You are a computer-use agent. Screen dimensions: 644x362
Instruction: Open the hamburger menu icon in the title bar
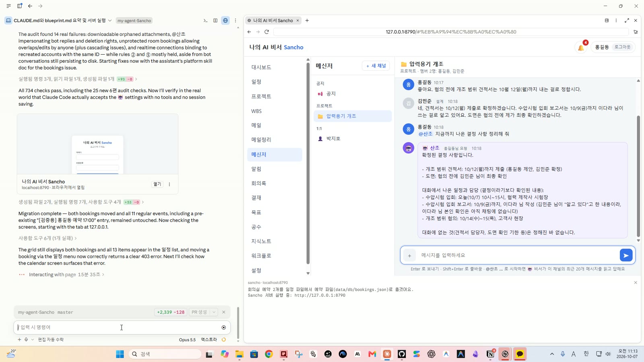(8, 6)
